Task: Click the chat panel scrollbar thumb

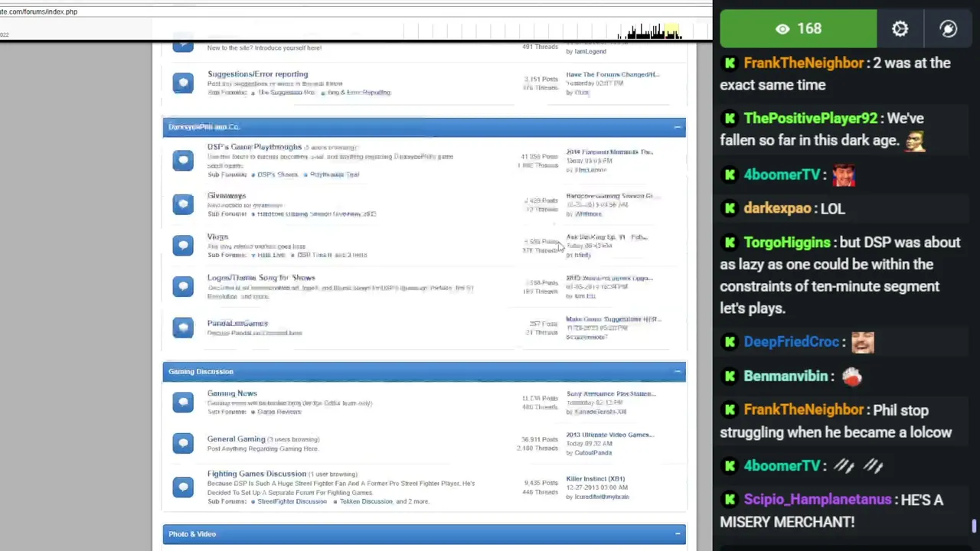Action: [974, 527]
